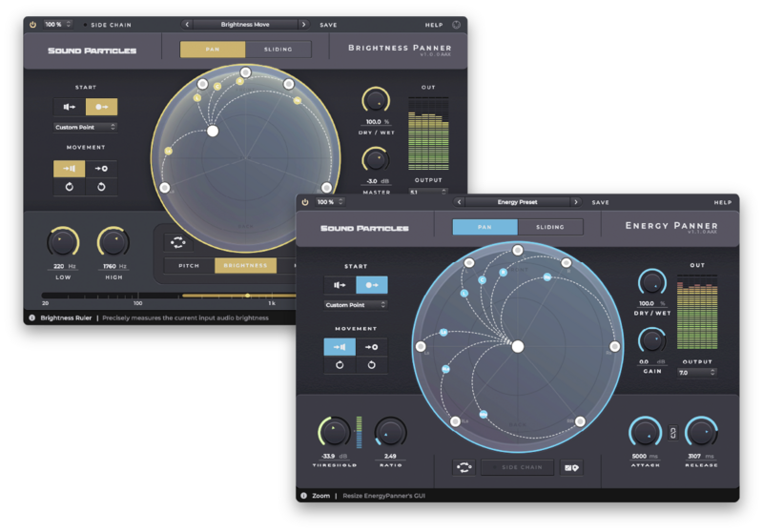Click icon right of Side Chain button

point(571,467)
